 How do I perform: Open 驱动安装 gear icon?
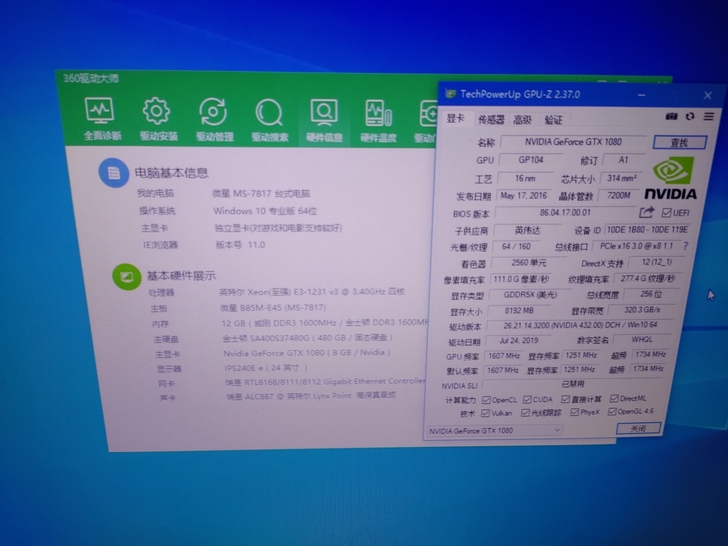[x=157, y=119]
